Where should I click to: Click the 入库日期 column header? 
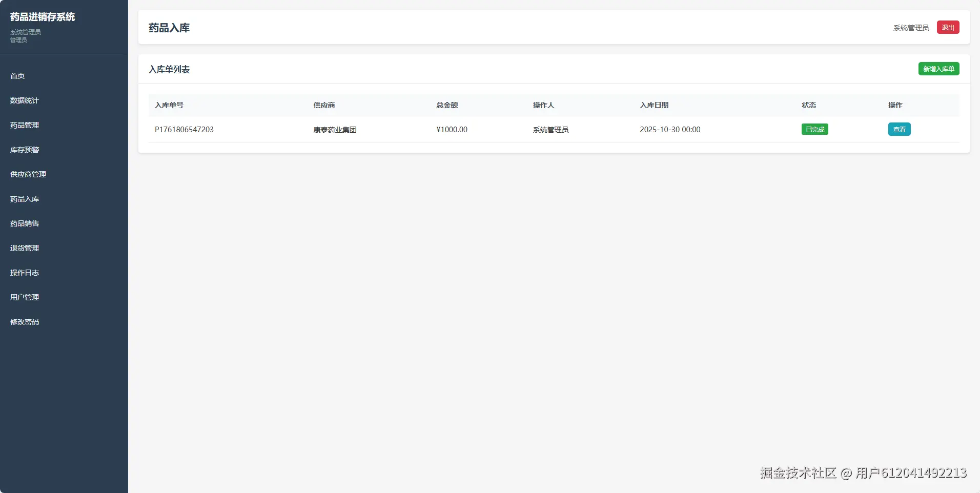click(654, 105)
